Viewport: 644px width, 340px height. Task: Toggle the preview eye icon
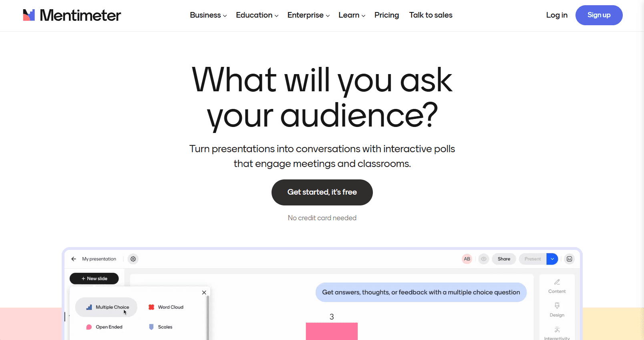[x=484, y=259]
